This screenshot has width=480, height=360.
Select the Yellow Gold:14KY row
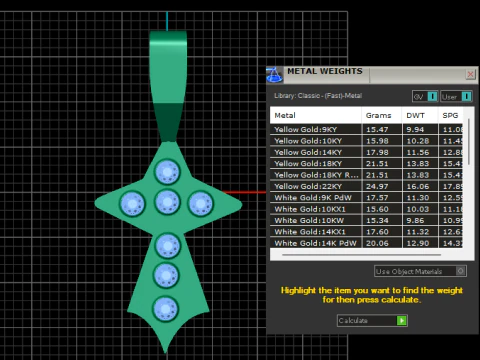pos(367,152)
